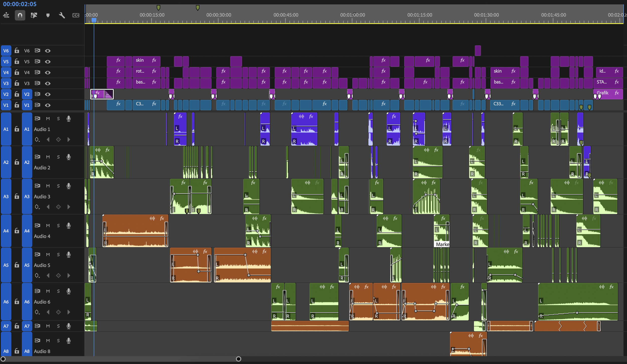
Task: Select the Linked Selection icon in the toolbar
Action: (x=34, y=15)
